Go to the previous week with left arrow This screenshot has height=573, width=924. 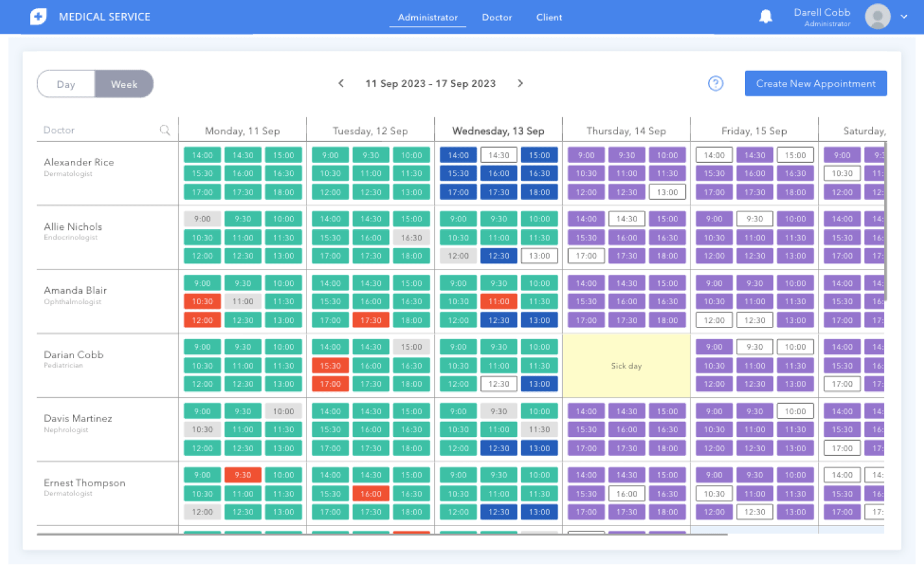(341, 83)
